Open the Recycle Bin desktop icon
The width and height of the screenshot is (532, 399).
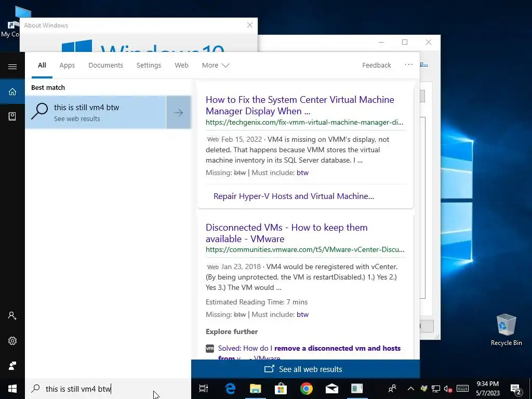coord(506,330)
